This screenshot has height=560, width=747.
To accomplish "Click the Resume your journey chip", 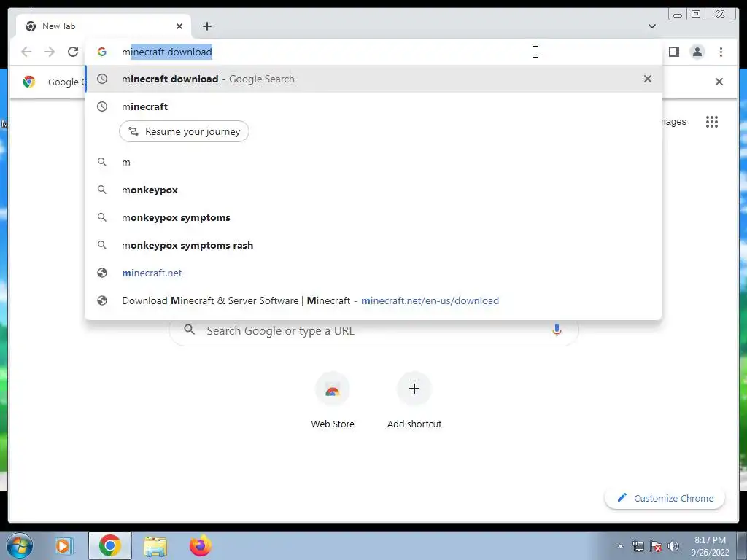I will tap(184, 131).
